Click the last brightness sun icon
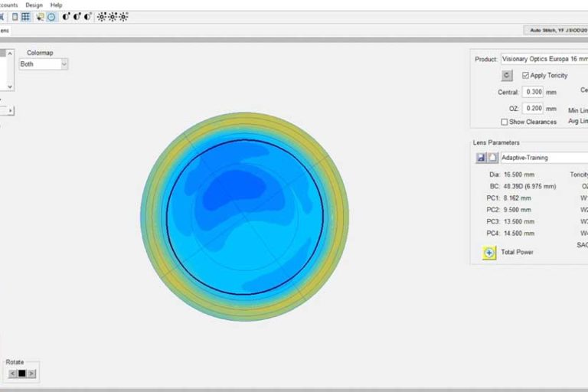The image size is (588, 392). point(123,16)
